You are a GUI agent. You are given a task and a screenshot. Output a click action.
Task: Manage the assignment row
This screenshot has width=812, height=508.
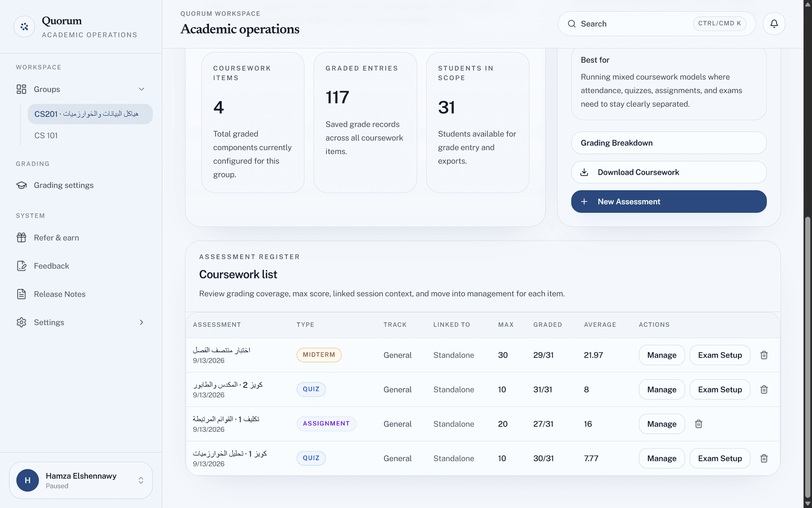pos(661,424)
